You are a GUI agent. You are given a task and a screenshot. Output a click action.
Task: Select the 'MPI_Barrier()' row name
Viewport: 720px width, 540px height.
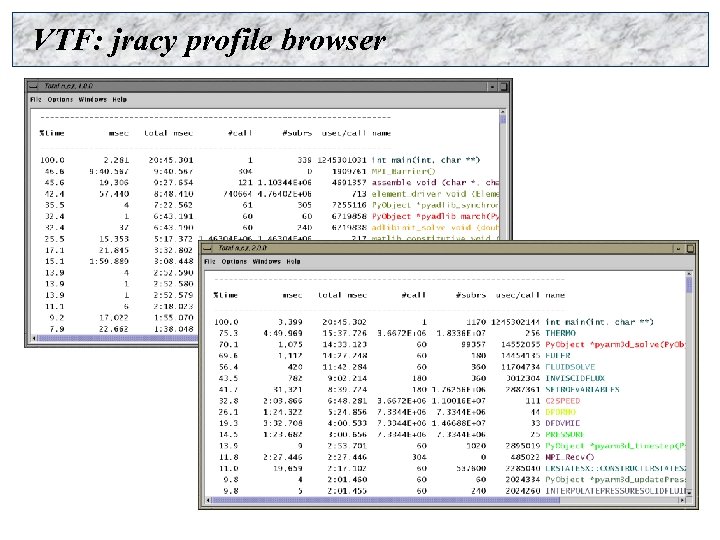[x=403, y=171]
